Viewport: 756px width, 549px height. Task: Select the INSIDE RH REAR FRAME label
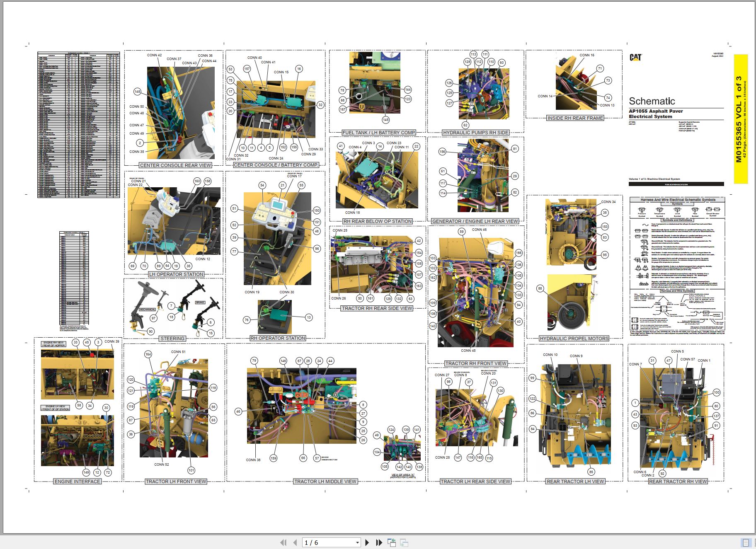tap(575, 118)
